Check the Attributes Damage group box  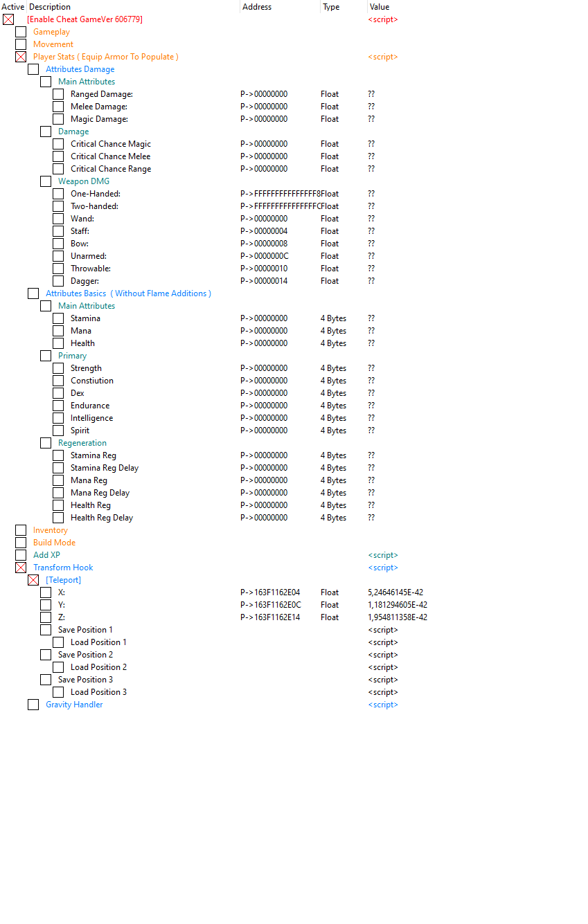pyautogui.click(x=33, y=69)
